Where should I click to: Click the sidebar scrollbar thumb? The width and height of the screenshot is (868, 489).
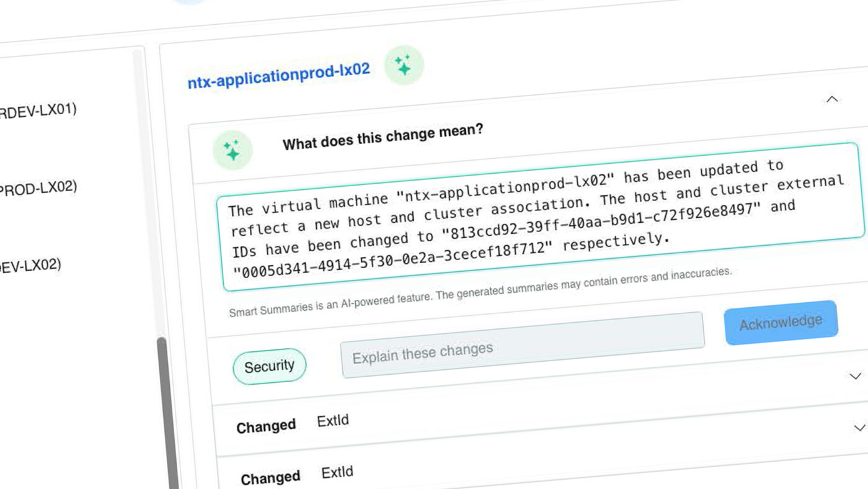162,410
